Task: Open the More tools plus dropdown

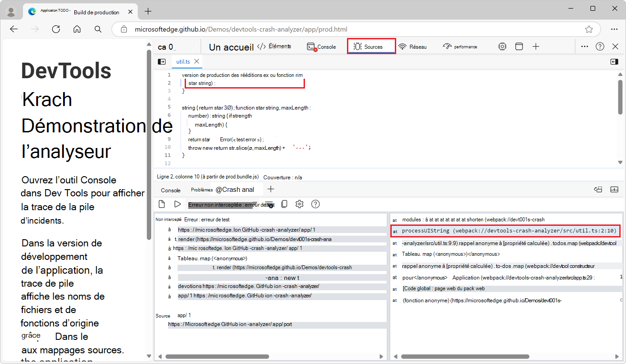Action: coord(536,46)
